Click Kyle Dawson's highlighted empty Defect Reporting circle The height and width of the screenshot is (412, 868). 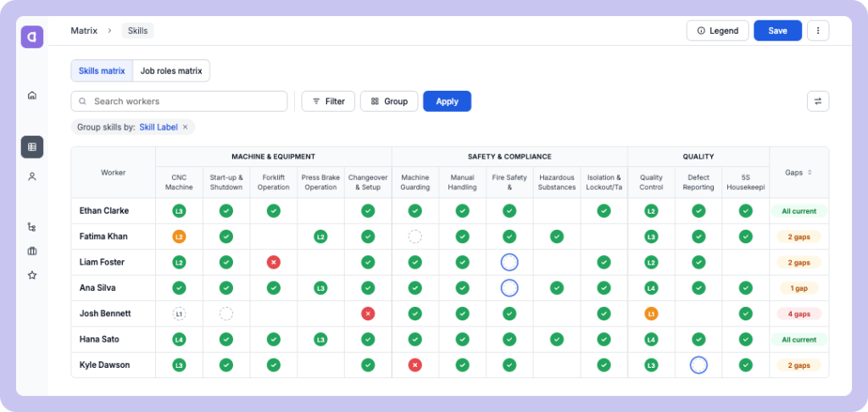[x=698, y=365]
